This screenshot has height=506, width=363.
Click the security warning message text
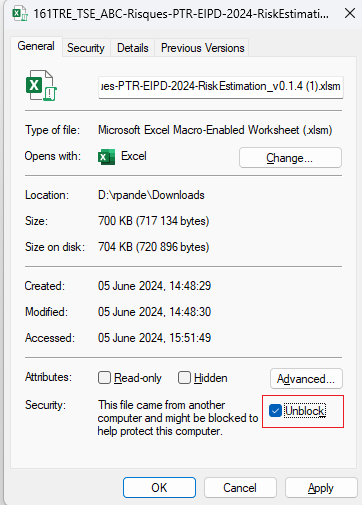coord(178,418)
